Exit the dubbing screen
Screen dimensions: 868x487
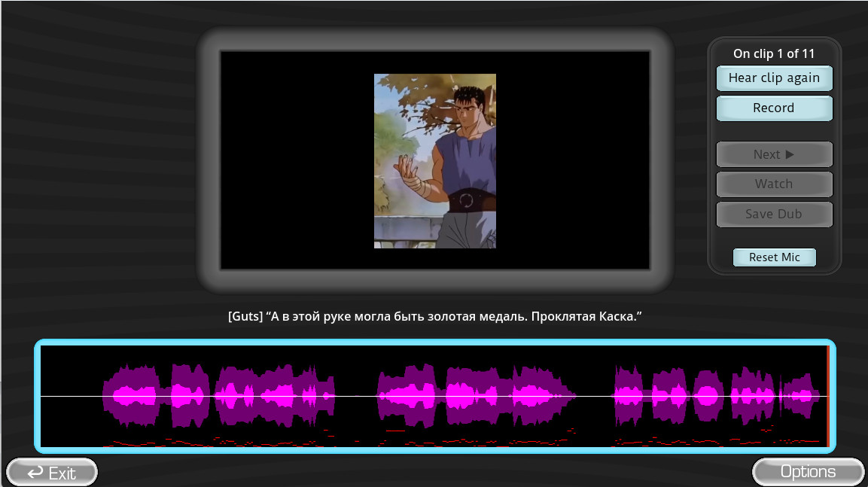click(52, 473)
